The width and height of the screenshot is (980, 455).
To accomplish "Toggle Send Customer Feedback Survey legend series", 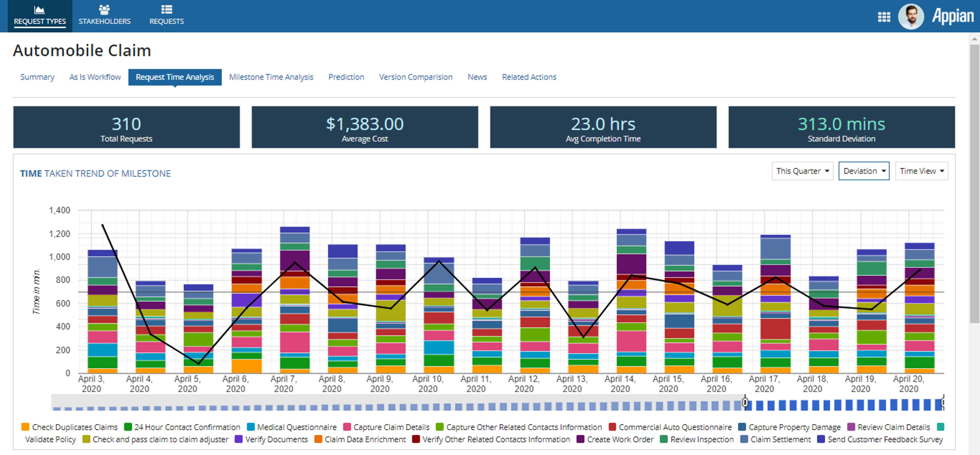I will [x=880, y=439].
